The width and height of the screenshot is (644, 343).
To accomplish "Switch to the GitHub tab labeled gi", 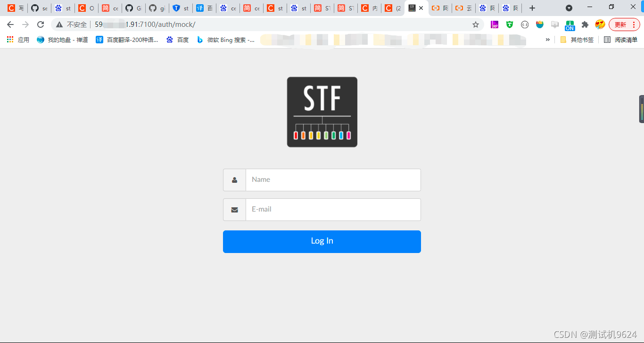I will click(x=157, y=8).
